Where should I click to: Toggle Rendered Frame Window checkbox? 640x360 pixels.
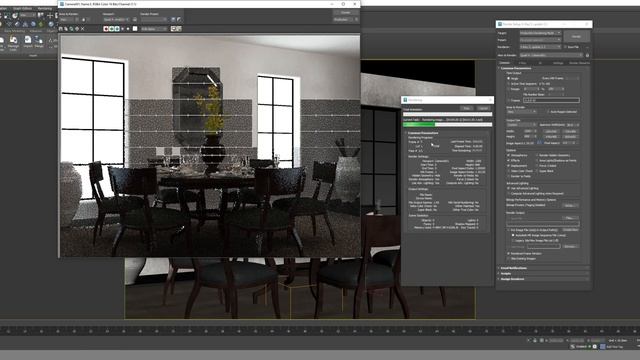pyautogui.click(x=508, y=253)
